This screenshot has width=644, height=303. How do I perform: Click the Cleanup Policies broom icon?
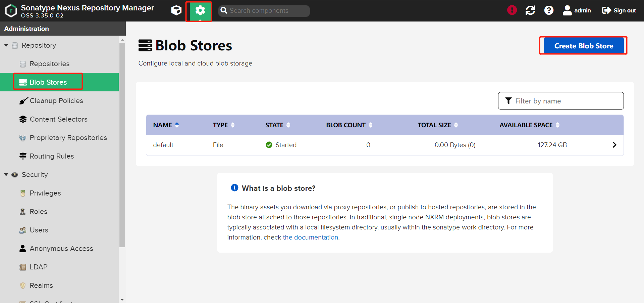(x=23, y=101)
